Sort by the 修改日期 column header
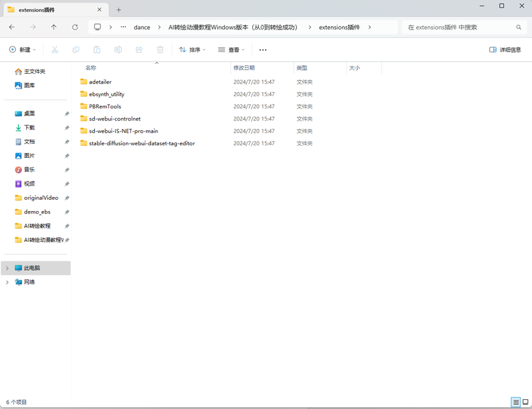Screen dimensions: 532x409 pos(244,68)
